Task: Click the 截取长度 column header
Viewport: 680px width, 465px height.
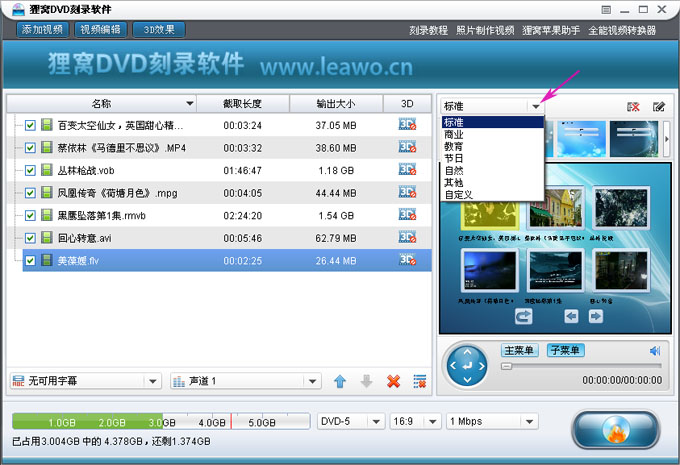Action: 242,104
